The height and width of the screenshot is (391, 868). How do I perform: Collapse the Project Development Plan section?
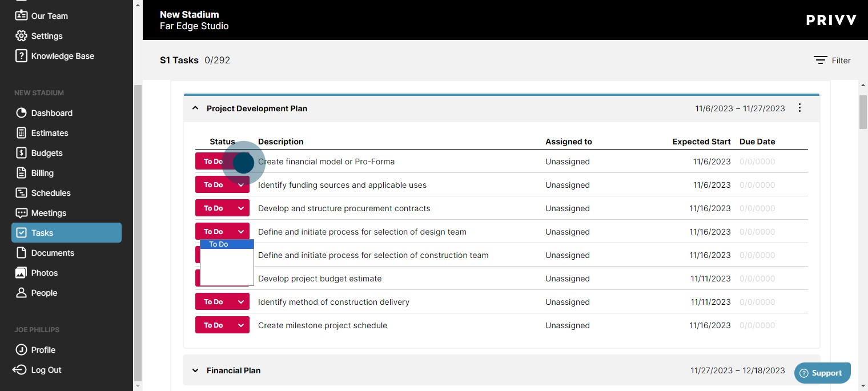point(195,108)
